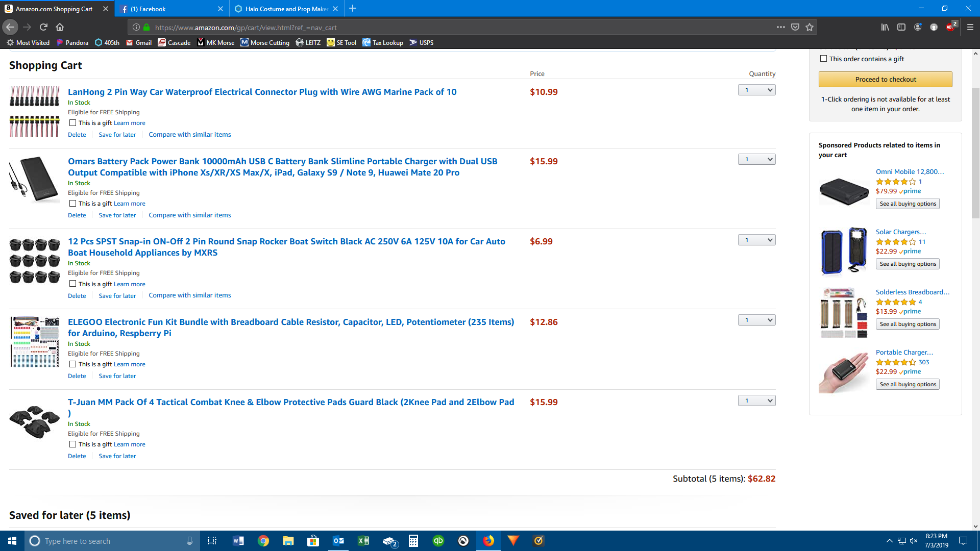Image resolution: width=980 pixels, height=551 pixels.
Task: Go to Firefox home page icon
Action: pos(60,27)
